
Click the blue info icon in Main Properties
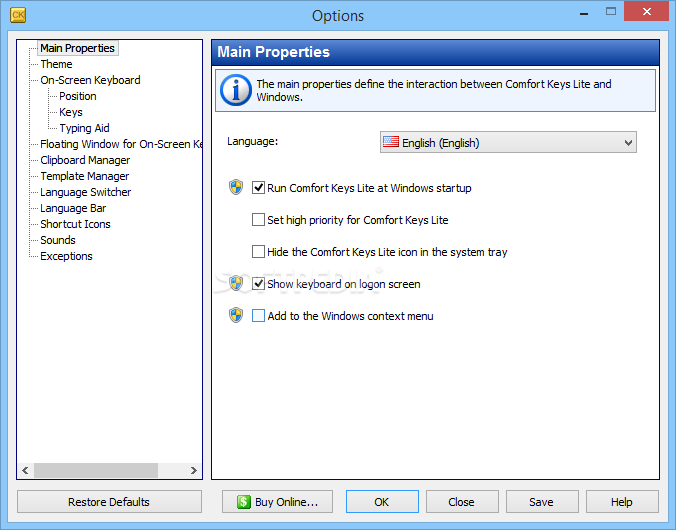[235, 90]
